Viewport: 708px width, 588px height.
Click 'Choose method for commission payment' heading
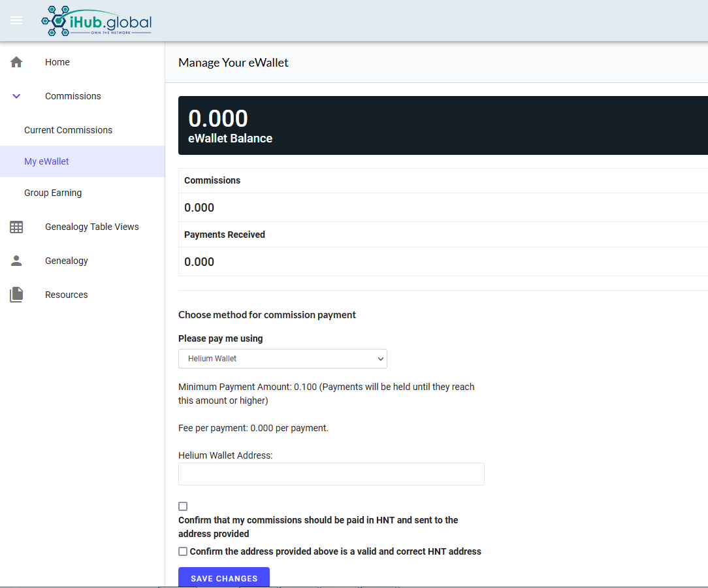click(x=267, y=315)
